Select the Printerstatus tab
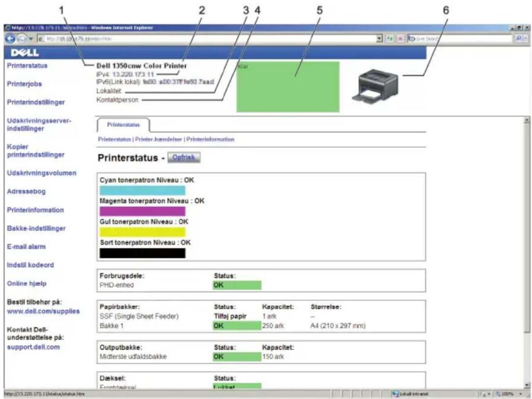The height and width of the screenshot is (399, 532). pyautogui.click(x=124, y=125)
